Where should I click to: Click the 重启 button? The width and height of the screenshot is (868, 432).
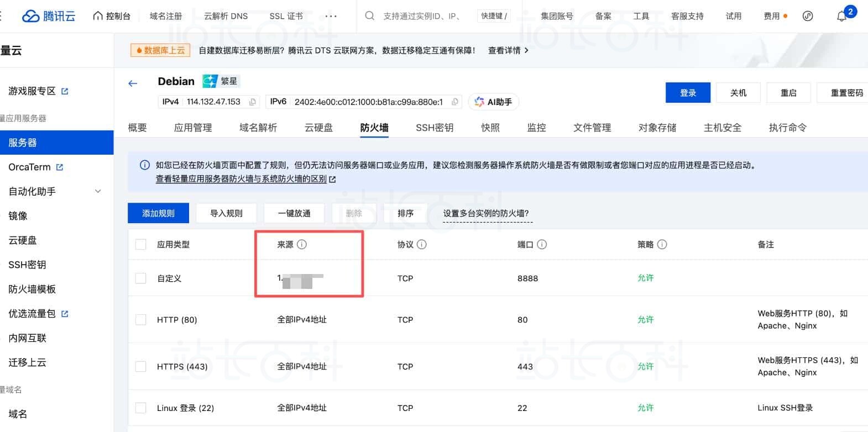tap(788, 93)
